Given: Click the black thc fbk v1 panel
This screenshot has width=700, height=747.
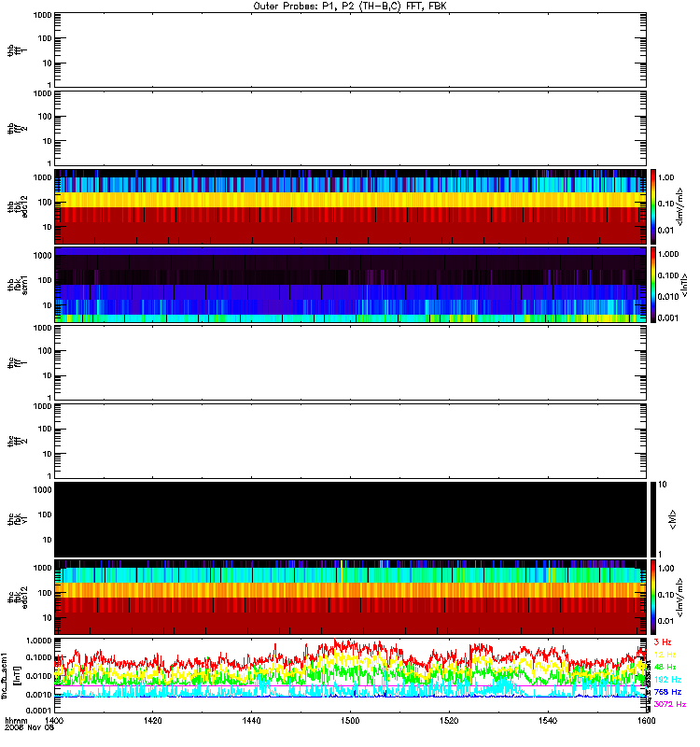Looking at the screenshot, I should tap(350, 519).
